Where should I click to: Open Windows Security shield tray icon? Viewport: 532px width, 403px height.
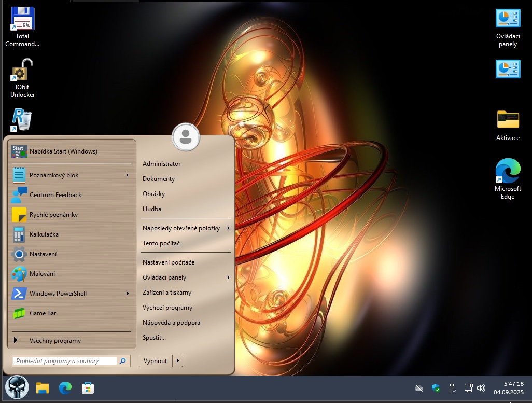tap(436, 388)
